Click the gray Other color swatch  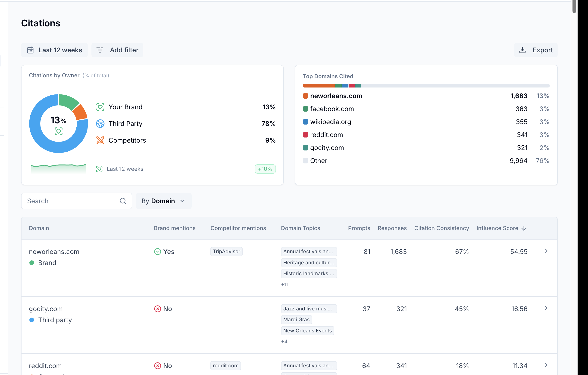[306, 160]
